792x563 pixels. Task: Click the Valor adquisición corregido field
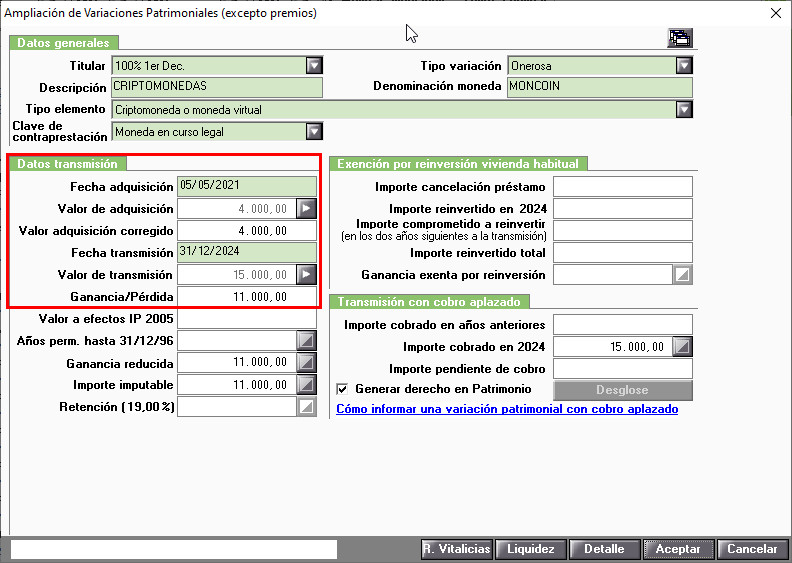click(247, 231)
